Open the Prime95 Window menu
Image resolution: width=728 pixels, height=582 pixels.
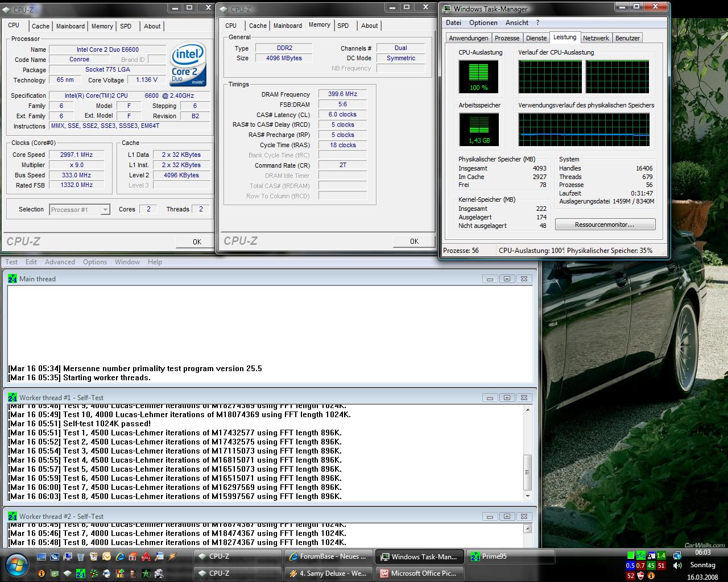pos(127,262)
